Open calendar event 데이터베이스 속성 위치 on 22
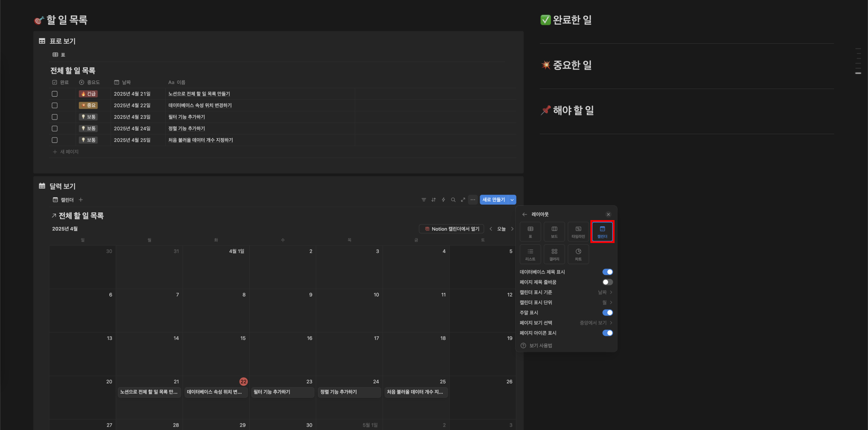Image resolution: width=868 pixels, height=430 pixels. (x=216, y=392)
